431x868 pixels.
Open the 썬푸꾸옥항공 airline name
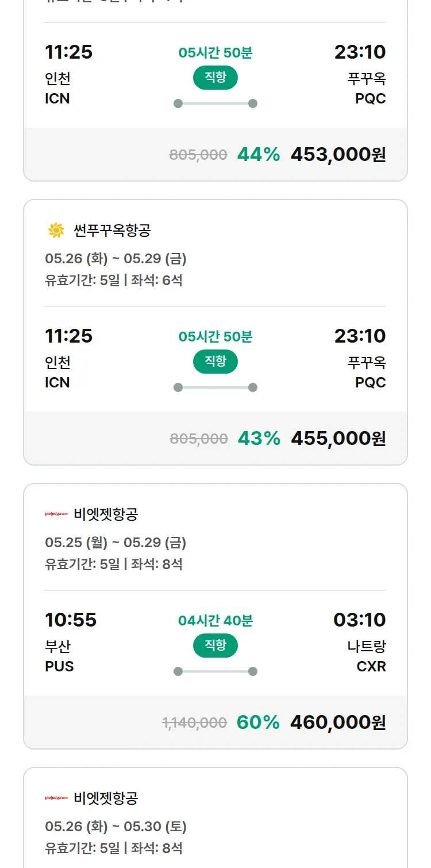coord(112,231)
